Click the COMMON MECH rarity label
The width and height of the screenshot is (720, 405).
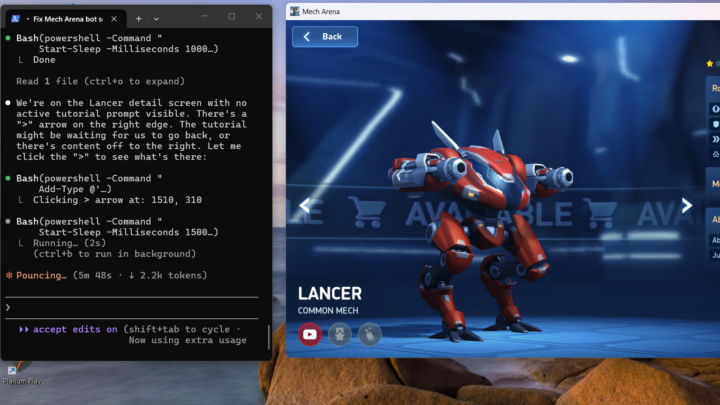[x=328, y=311]
